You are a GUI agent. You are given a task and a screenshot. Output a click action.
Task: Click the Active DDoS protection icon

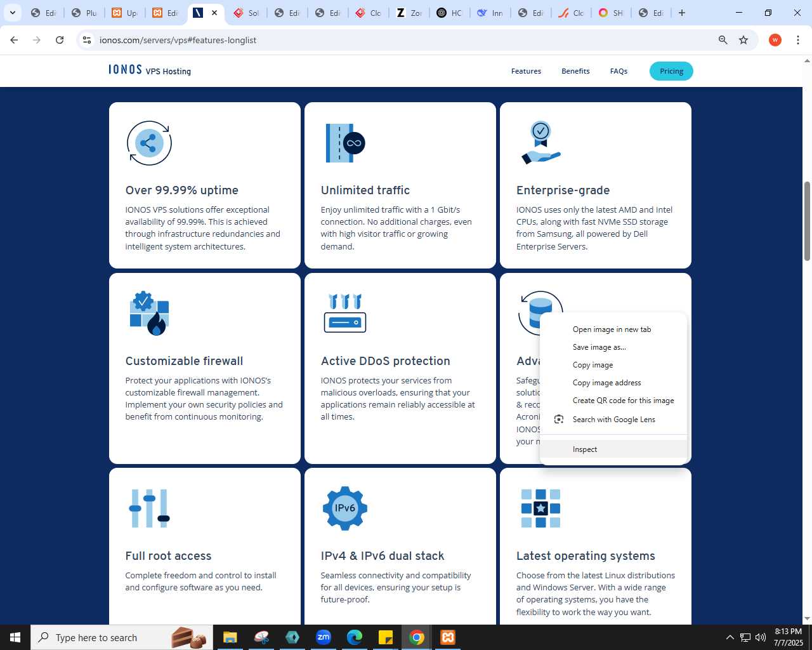click(x=345, y=313)
